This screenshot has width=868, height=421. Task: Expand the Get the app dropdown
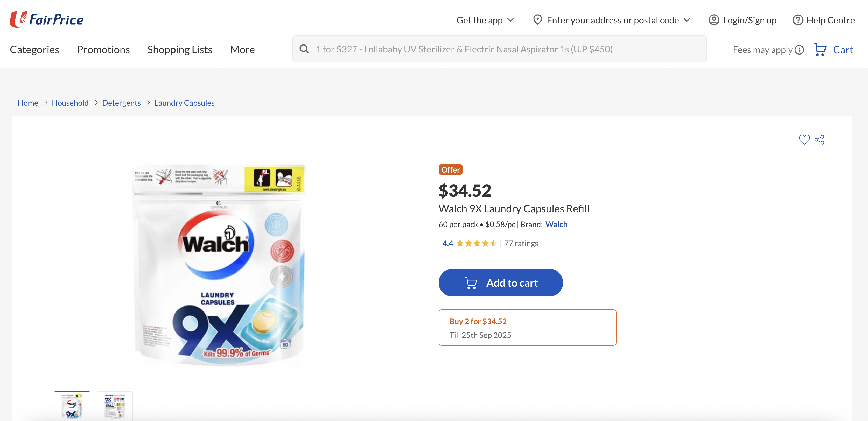pyautogui.click(x=485, y=20)
